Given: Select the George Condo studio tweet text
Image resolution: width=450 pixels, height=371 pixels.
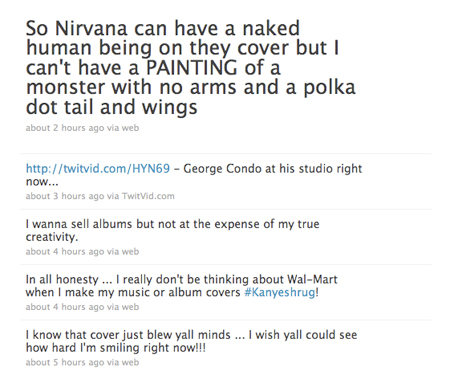Looking at the screenshot, I should click(194, 175).
